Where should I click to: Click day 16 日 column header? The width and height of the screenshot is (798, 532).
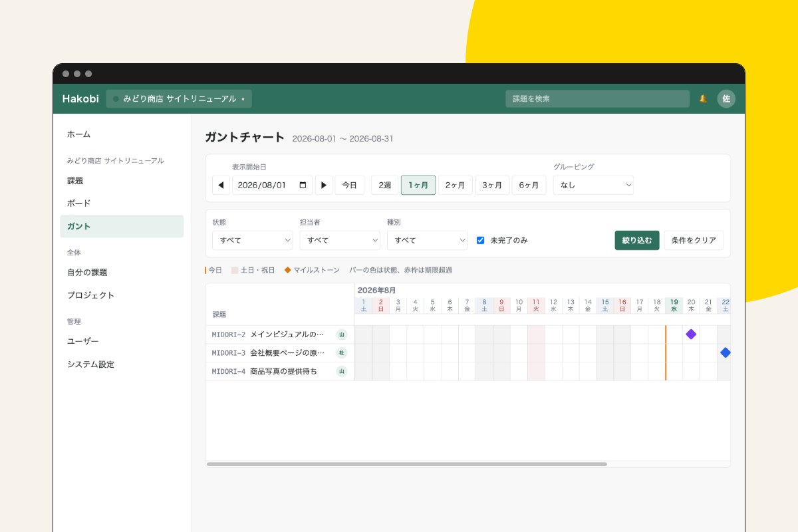pyautogui.click(x=622, y=305)
